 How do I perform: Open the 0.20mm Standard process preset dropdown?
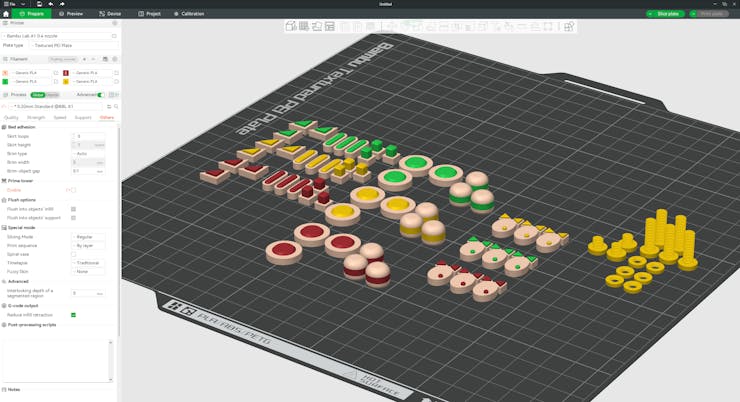click(57, 107)
